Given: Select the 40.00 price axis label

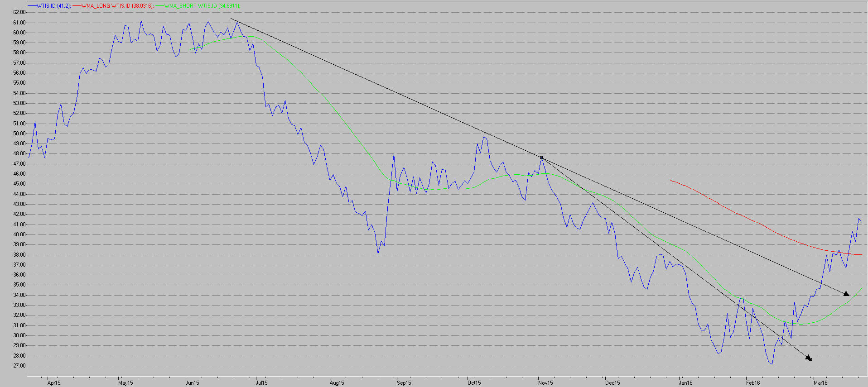Looking at the screenshot, I should coord(19,234).
